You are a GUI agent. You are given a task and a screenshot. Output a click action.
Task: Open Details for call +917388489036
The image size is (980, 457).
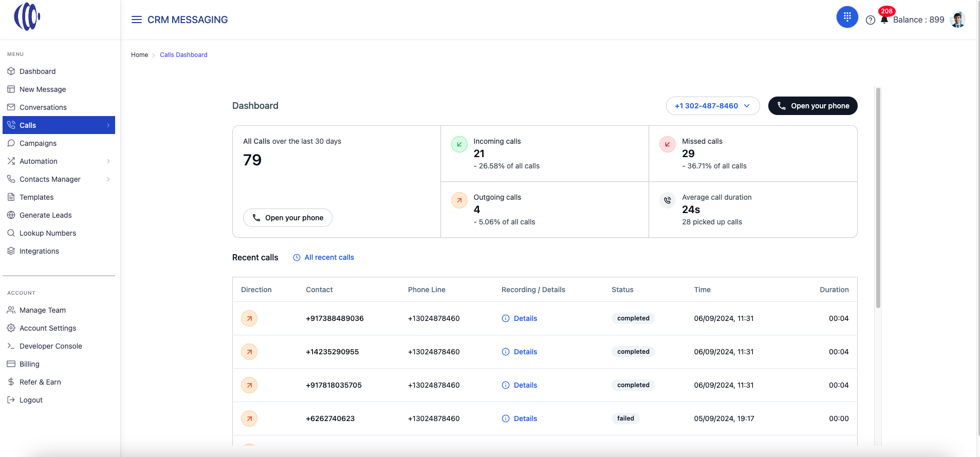(519, 318)
